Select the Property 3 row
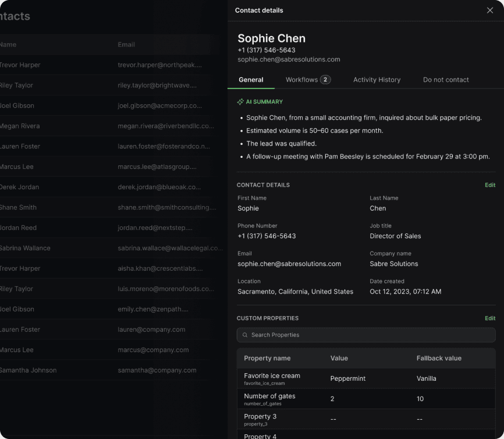 click(366, 419)
